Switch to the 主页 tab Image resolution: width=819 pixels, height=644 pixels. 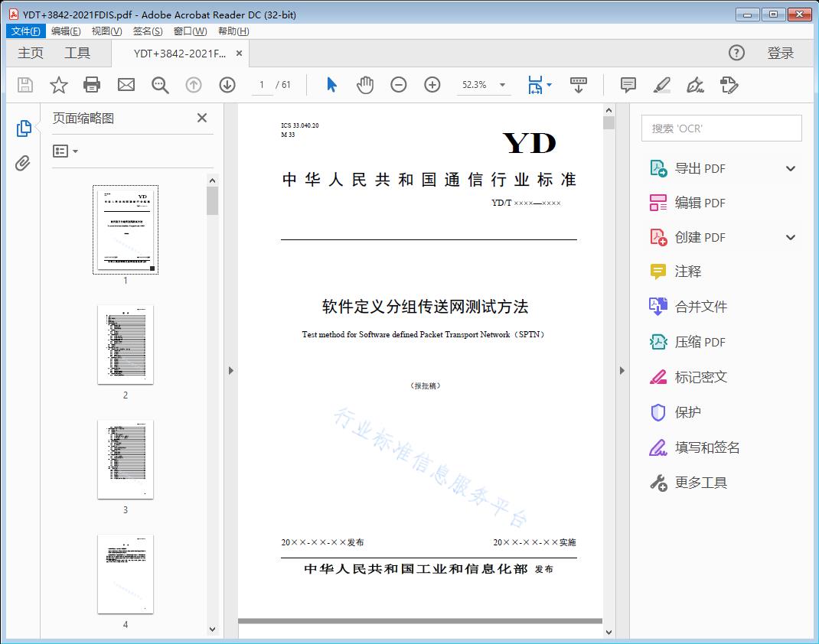point(31,53)
